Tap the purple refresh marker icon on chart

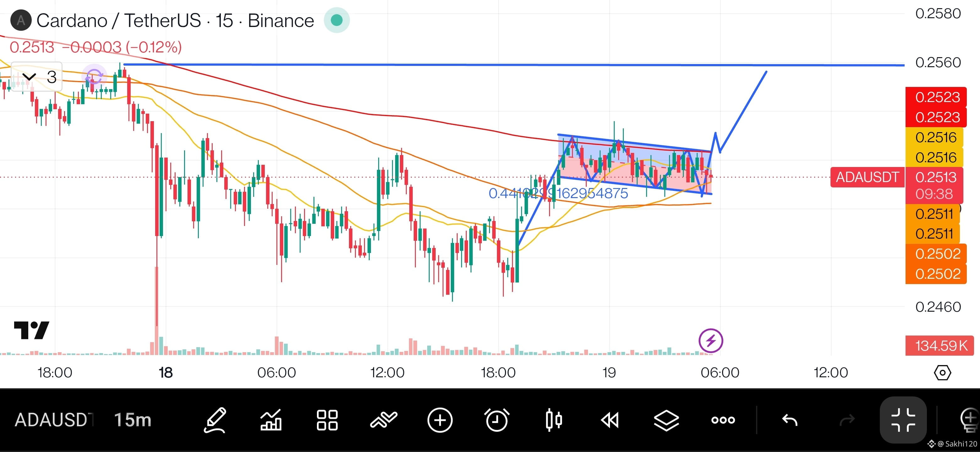pos(94,77)
